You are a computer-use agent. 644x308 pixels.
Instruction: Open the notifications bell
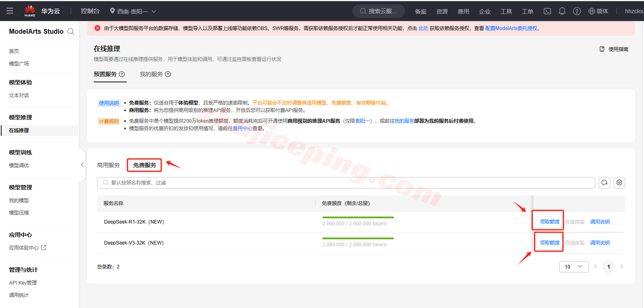(562, 11)
